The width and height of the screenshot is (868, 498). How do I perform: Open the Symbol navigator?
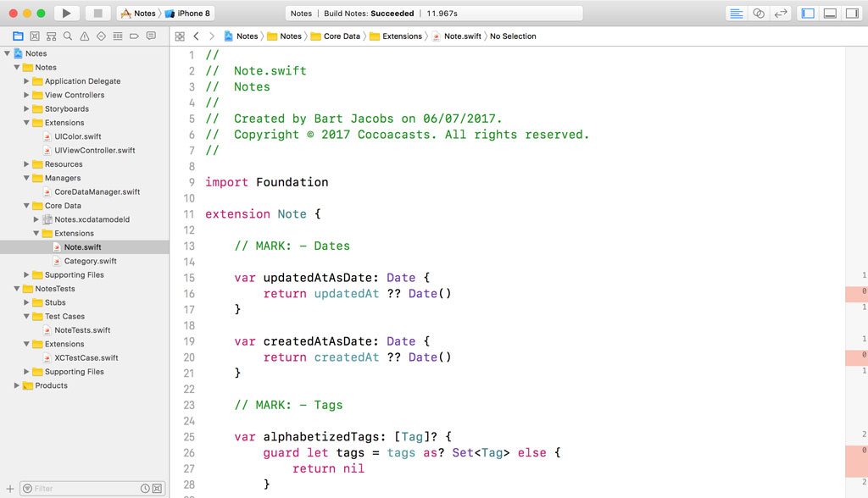tap(50, 36)
